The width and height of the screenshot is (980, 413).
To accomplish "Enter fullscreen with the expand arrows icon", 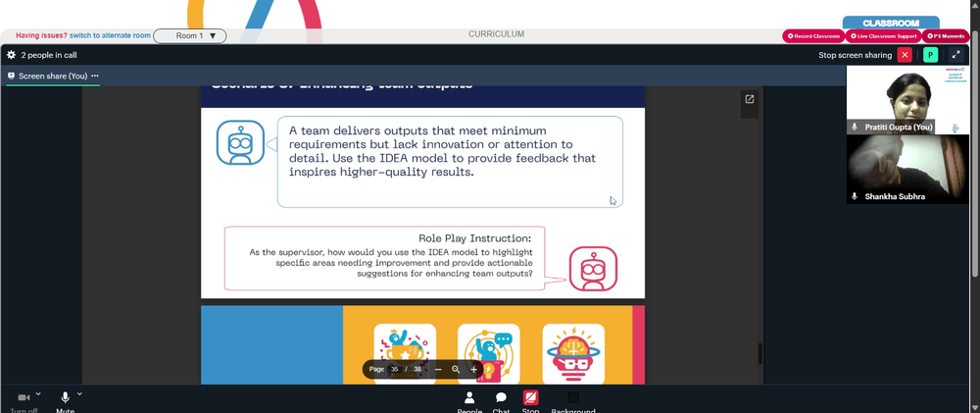I will [x=955, y=55].
